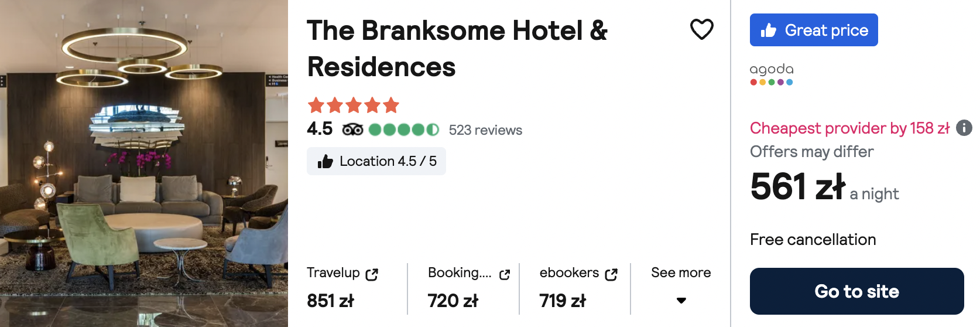Screen dimensions: 980x327
Task: Click the green TripAdvisor rating bubbles
Action: [404, 130]
